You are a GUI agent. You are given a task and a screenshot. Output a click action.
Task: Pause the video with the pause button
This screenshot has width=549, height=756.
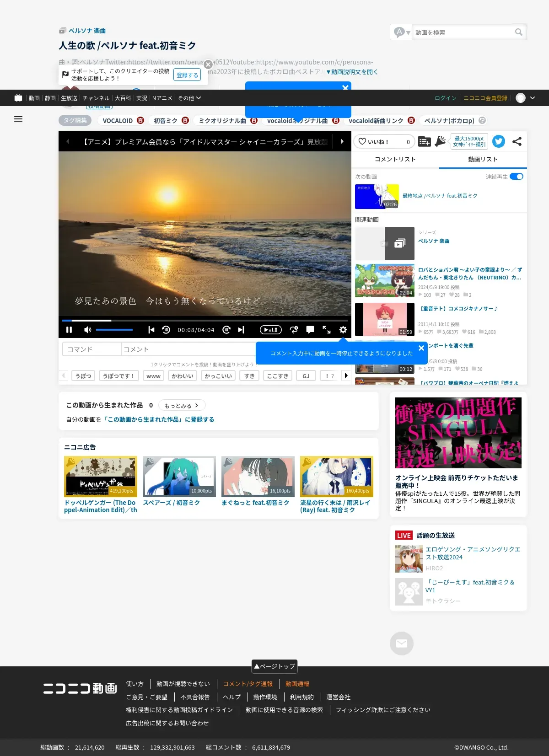[x=69, y=330]
